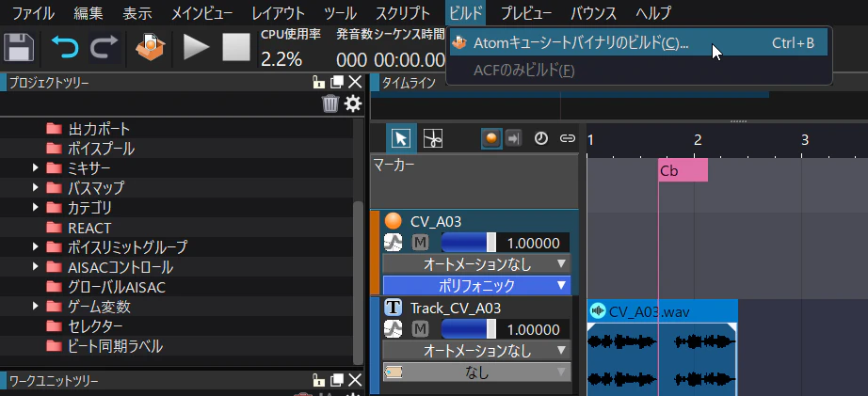The width and height of the screenshot is (868, 396).
Task: Choose Atomキューシートバイナリのビルド menu entry
Action: (x=638, y=42)
